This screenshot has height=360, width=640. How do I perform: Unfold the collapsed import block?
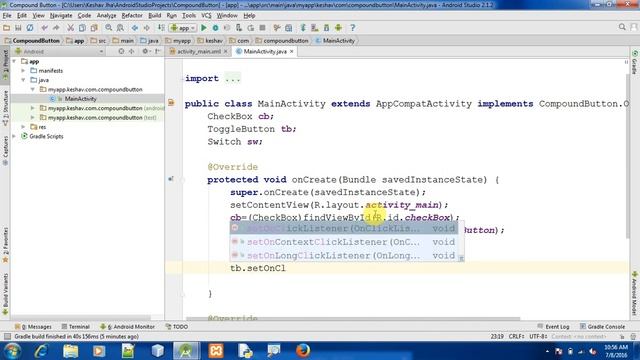tap(233, 78)
